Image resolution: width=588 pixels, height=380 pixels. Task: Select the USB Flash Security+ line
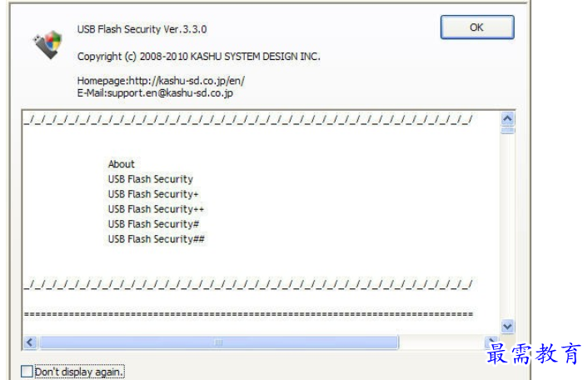click(x=153, y=194)
